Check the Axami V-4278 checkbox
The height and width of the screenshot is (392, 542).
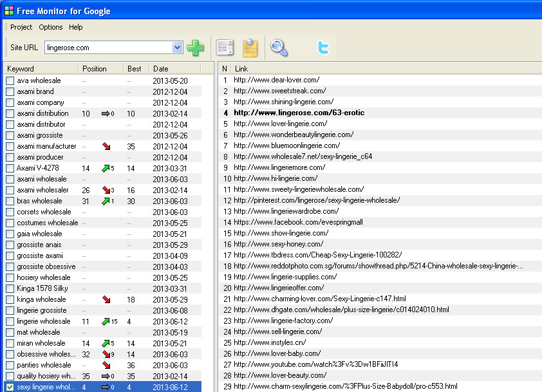(x=10, y=169)
